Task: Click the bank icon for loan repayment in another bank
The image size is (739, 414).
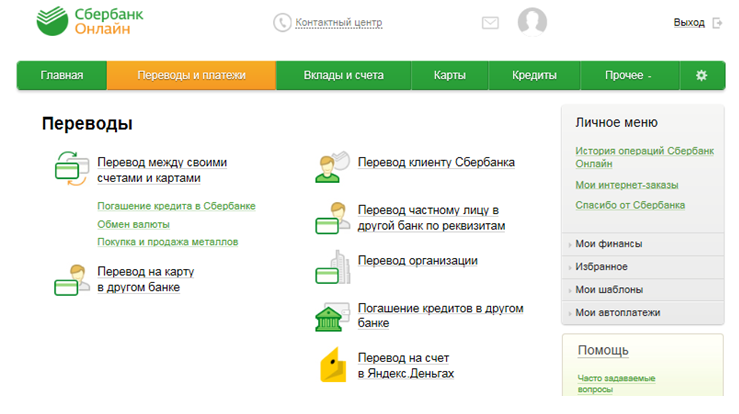Action: (x=332, y=317)
